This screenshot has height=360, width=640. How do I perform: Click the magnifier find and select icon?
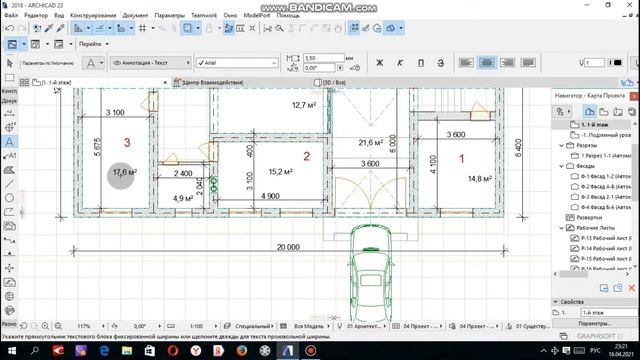tap(280, 28)
